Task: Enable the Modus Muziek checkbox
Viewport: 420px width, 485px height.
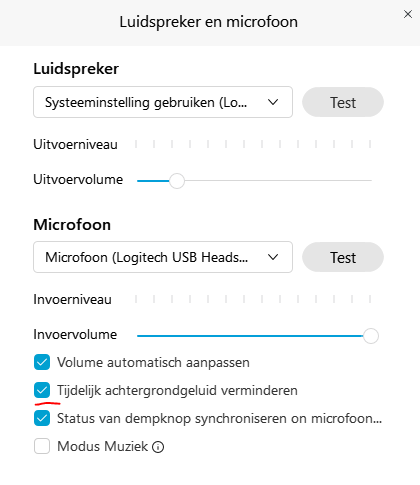Action: pos(42,446)
